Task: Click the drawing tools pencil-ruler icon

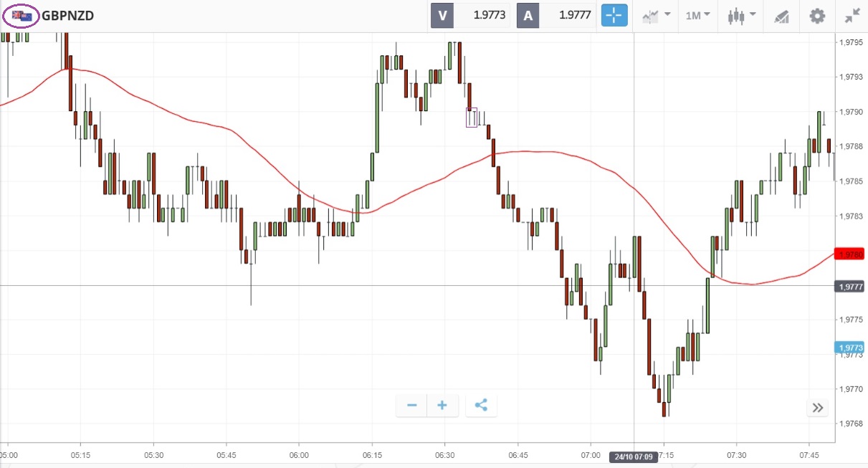Action: coord(782,16)
